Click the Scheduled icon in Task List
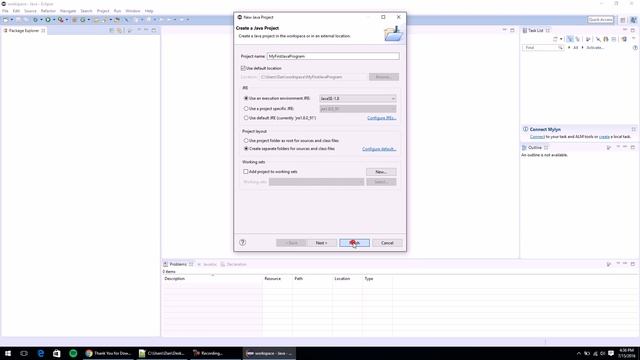The height and width of the screenshot is (360, 640). click(578, 39)
